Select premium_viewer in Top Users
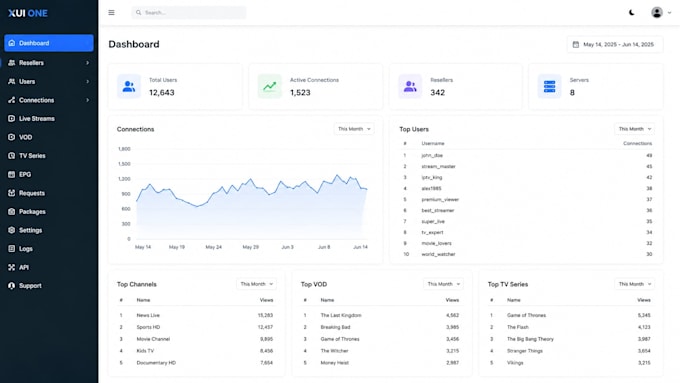This screenshot has width=680, height=383. 440,200
